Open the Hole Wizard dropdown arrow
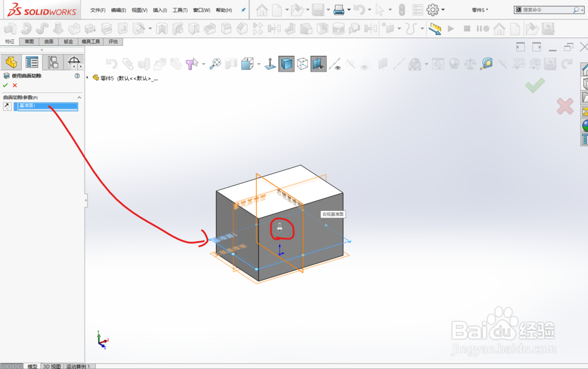The width and height of the screenshot is (588, 369). click(150, 28)
